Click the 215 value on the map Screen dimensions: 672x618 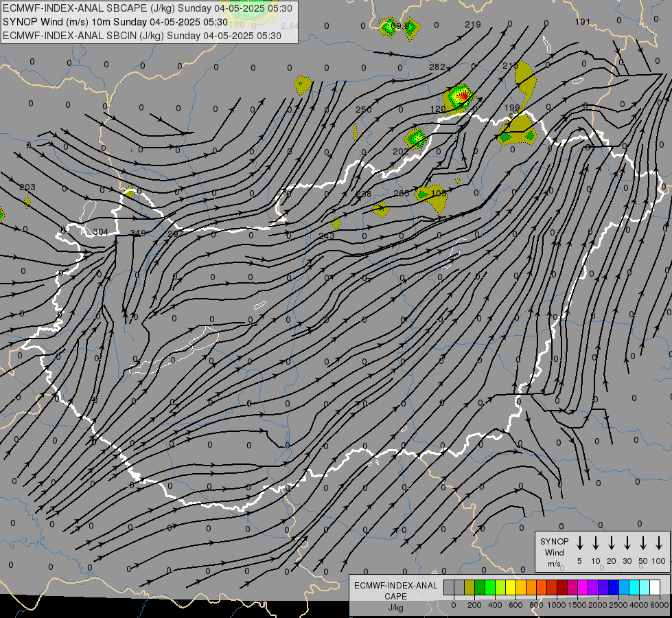511,66
